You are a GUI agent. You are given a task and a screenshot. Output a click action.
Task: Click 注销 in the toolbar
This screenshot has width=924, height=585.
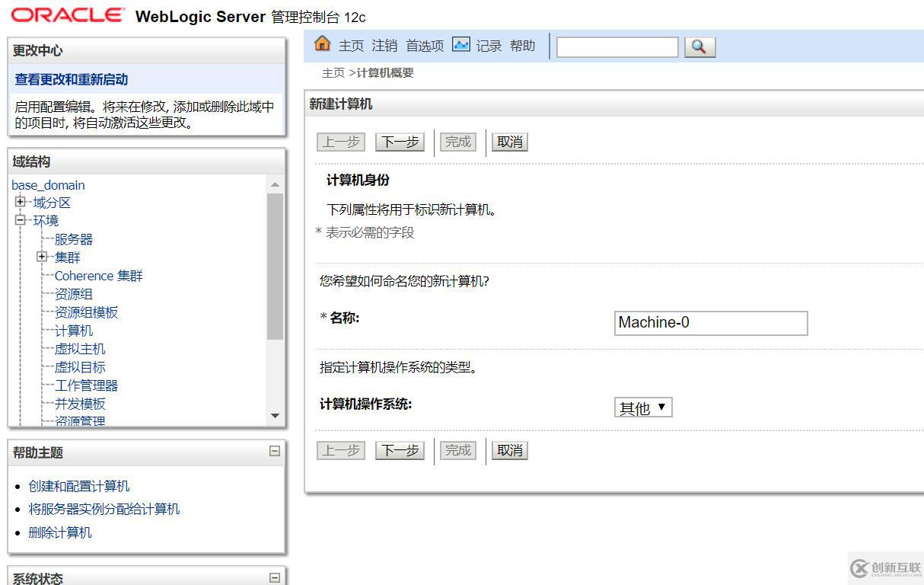coord(384,46)
